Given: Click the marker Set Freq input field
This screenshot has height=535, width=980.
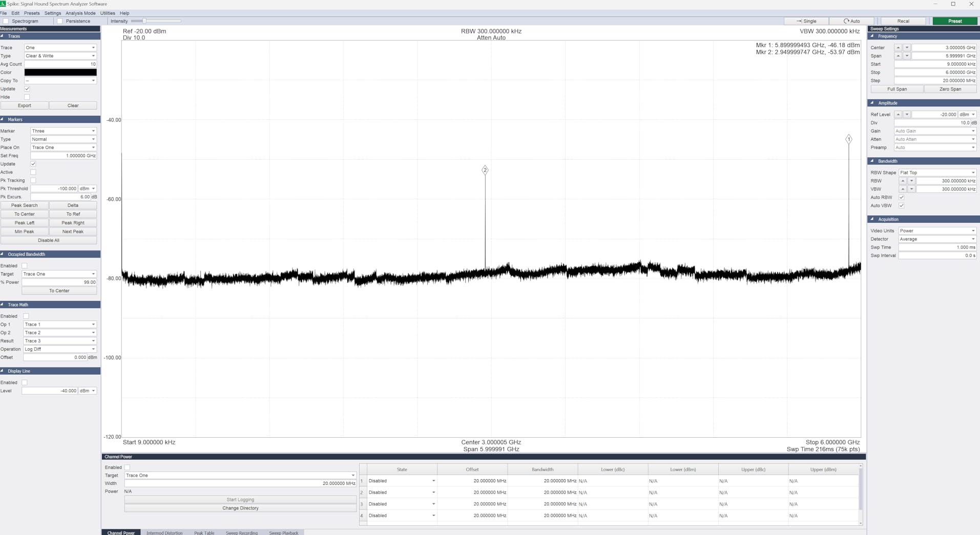Looking at the screenshot, I should [64, 156].
